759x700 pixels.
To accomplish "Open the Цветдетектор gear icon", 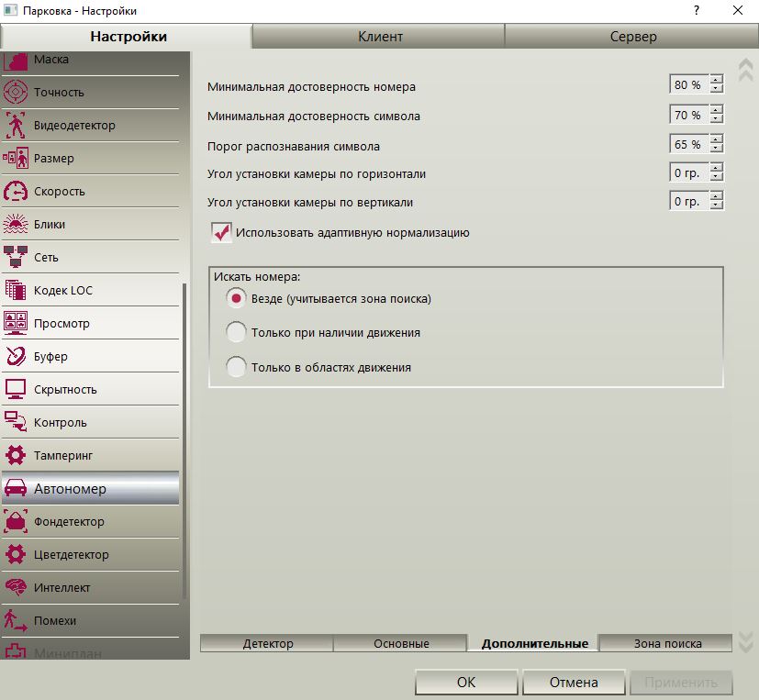I will coord(16,554).
